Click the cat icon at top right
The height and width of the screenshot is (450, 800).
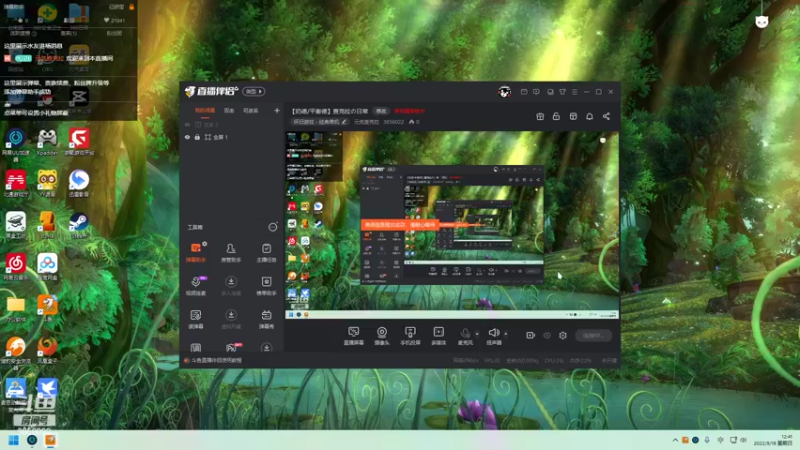tap(762, 21)
